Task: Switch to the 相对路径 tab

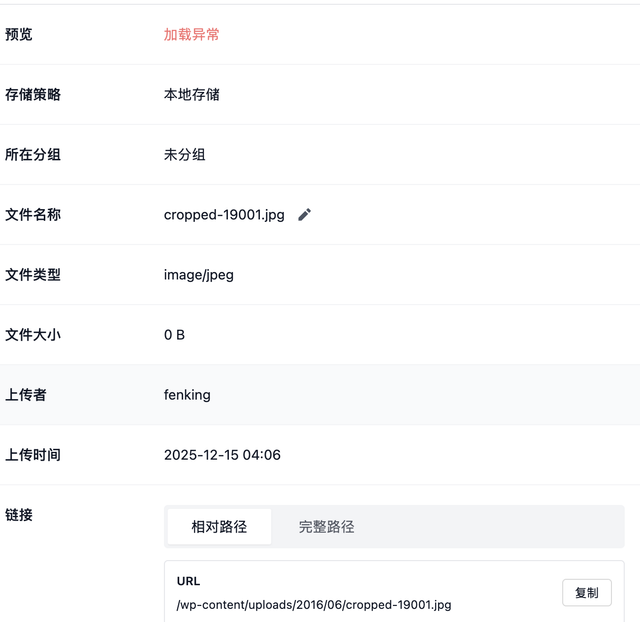Action: pos(219,526)
